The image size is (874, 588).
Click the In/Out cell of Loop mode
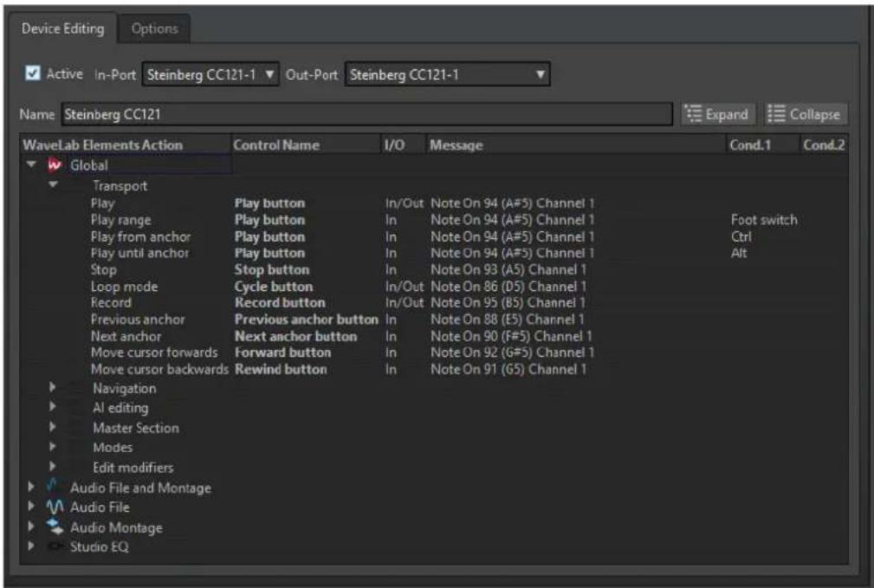[405, 287]
